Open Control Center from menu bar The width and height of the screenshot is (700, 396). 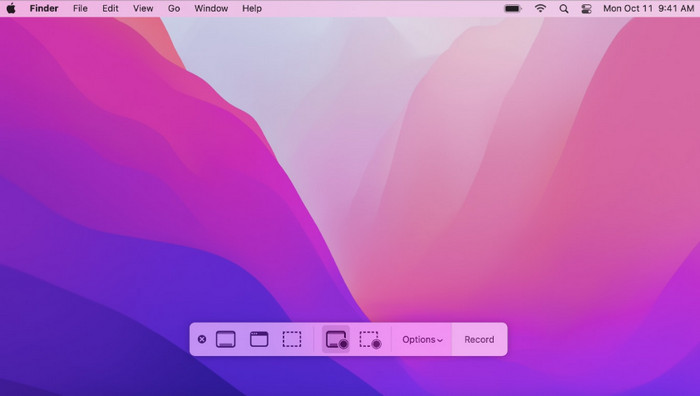tap(586, 9)
